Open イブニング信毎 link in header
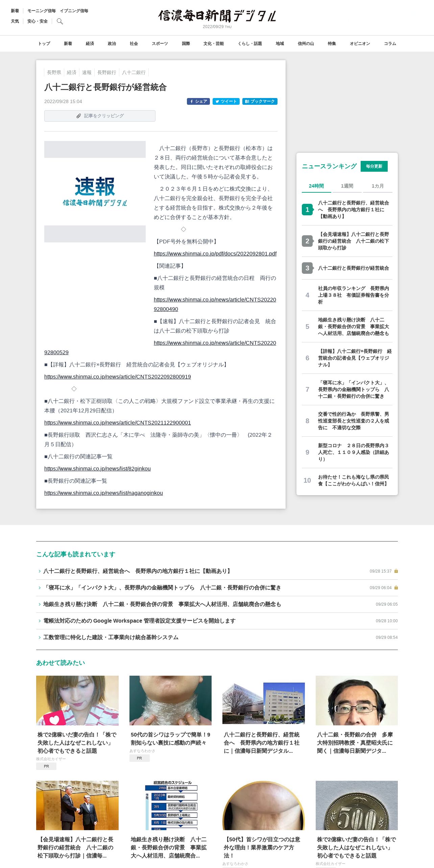The width and height of the screenshot is (434, 868). pyautogui.click(x=74, y=11)
